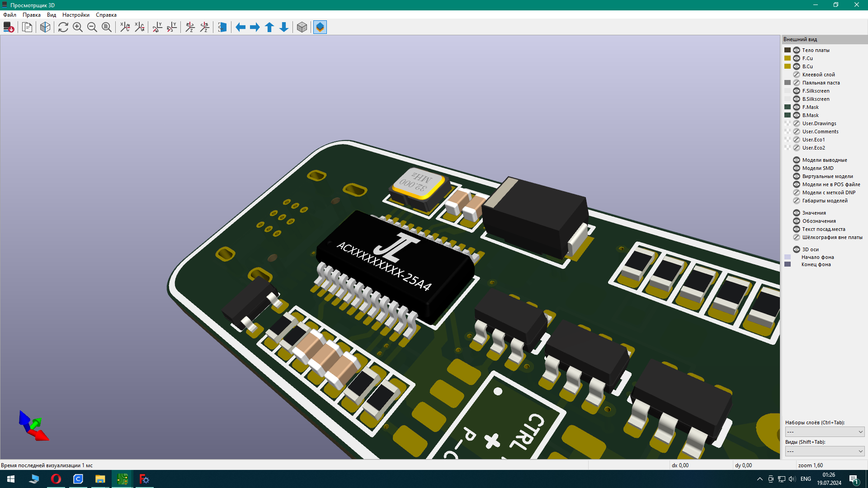
Task: Show the Клеевой слой layer
Action: (x=797, y=75)
